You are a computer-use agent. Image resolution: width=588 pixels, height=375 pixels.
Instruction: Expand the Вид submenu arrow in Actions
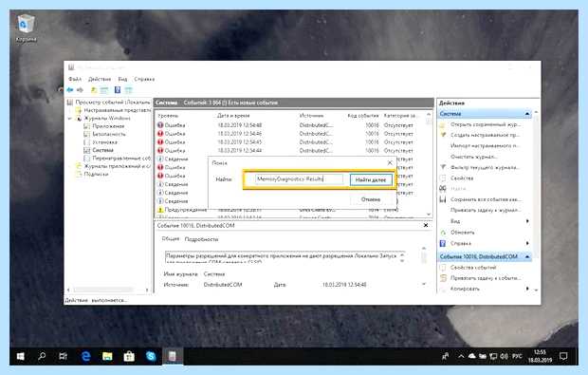tap(527, 221)
